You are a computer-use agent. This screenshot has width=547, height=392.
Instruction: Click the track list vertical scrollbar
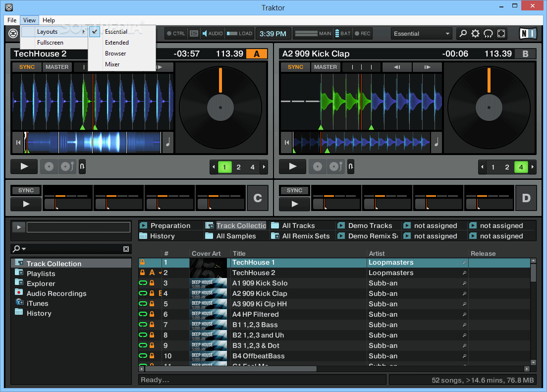click(x=533, y=273)
